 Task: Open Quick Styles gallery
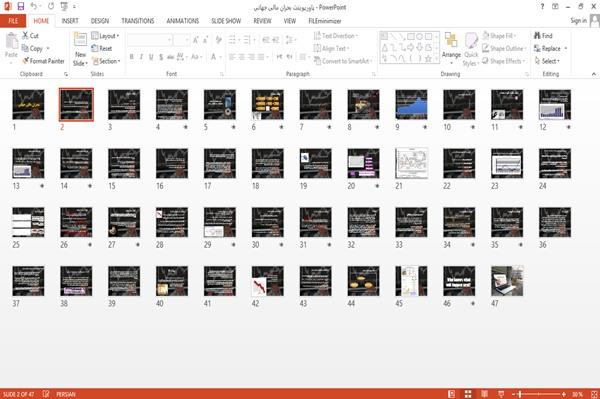tap(471, 50)
